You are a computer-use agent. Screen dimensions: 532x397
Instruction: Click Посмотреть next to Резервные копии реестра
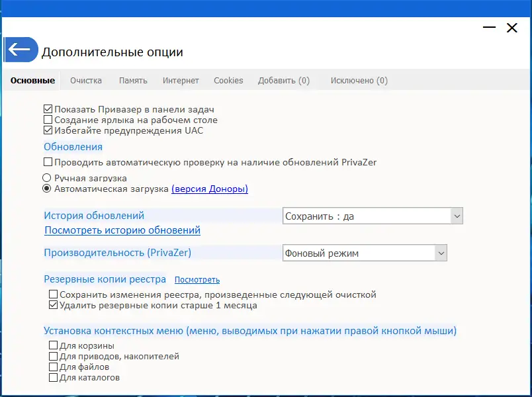[197, 279]
